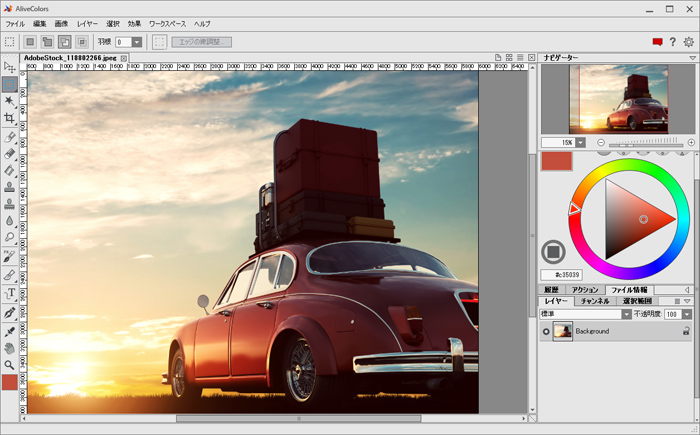Open the ファイル menu

pos(15,24)
